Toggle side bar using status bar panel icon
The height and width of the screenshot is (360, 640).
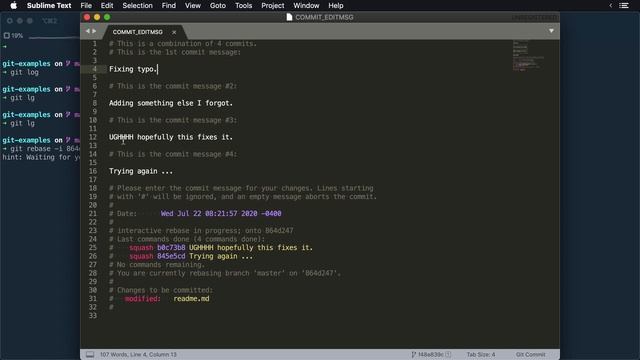pos(90,354)
